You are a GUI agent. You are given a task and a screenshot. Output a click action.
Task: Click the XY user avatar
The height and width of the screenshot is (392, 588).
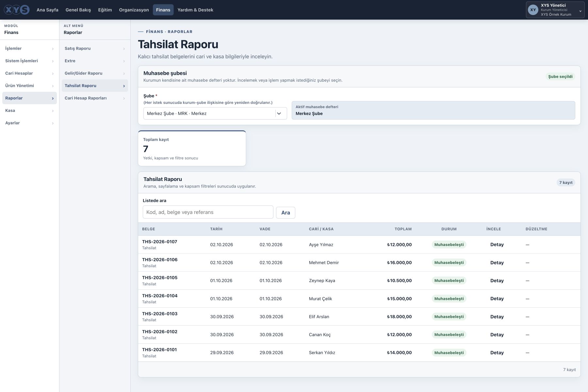point(533,10)
